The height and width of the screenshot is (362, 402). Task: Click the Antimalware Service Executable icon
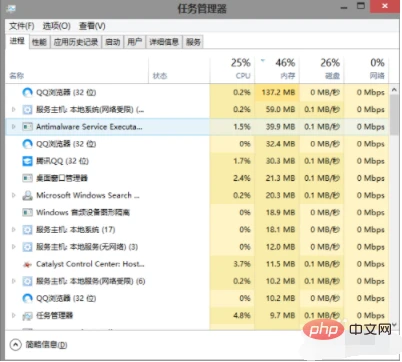27,127
